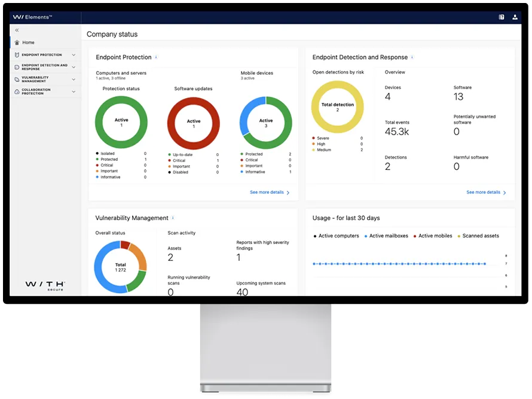Click info icon beside Endpoint Protection heading
The height and width of the screenshot is (399, 532).
click(156, 57)
